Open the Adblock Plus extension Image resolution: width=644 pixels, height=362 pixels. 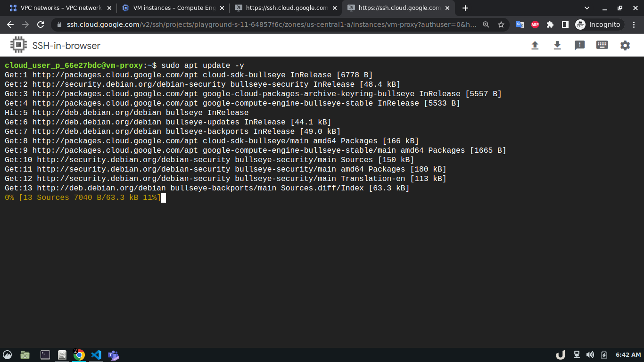tap(535, 25)
